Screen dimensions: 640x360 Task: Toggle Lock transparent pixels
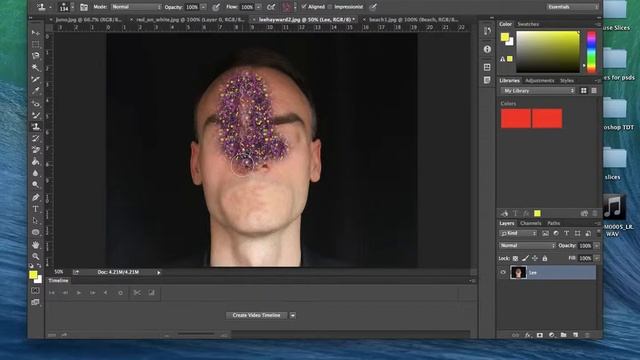516,258
